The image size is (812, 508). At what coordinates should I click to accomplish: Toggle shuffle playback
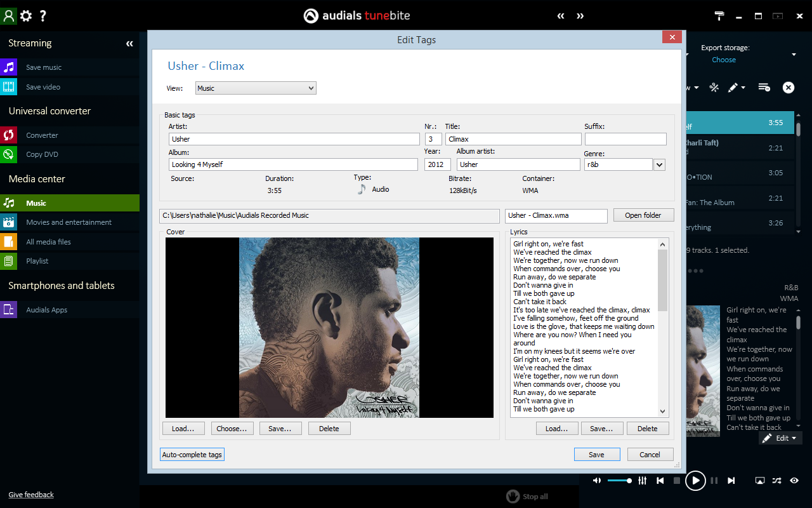pyautogui.click(x=777, y=481)
